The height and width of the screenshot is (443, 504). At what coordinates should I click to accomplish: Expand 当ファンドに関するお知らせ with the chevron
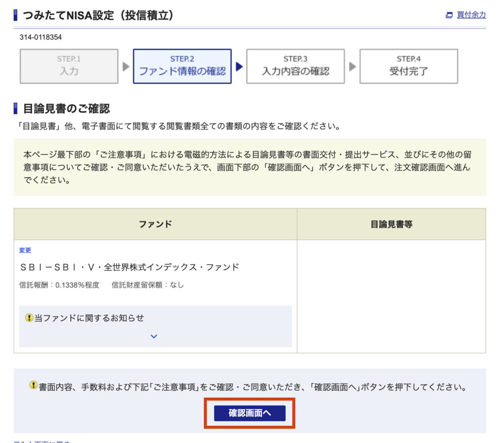pos(154,336)
